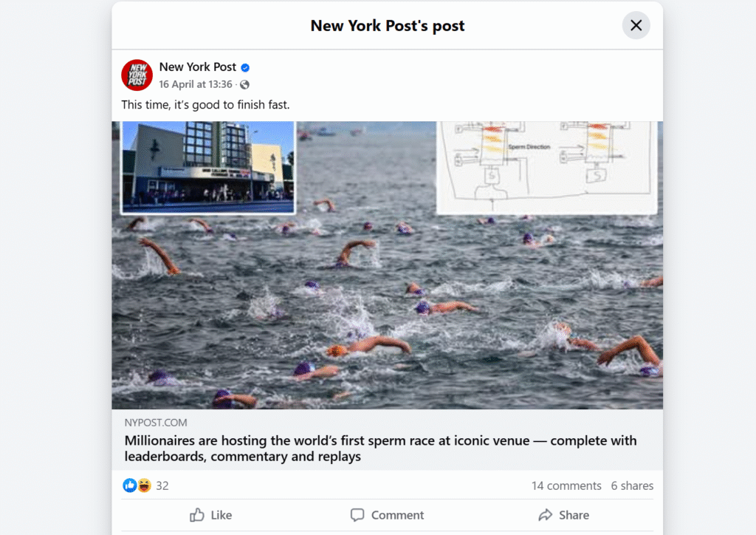The width and height of the screenshot is (756, 535).
Task: Click the NYPOST.COM source label
Action: click(156, 423)
